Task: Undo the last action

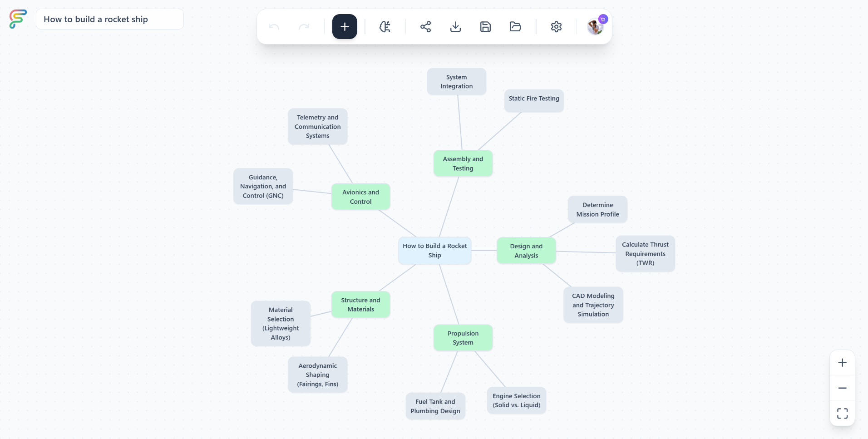Action: tap(274, 27)
